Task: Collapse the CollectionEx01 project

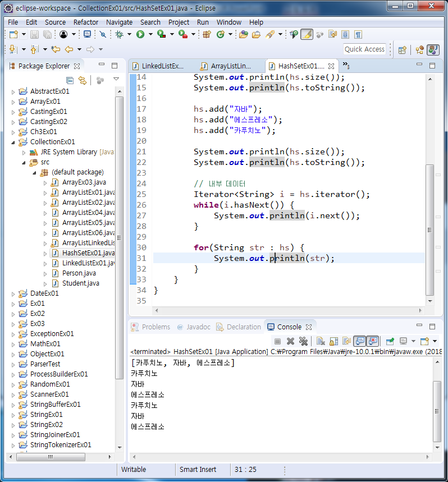Action: pos(13,143)
